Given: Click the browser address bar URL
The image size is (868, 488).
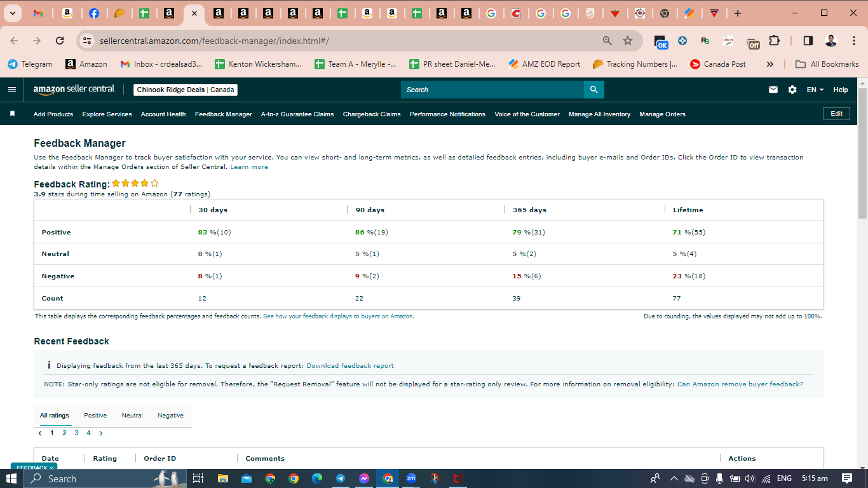Looking at the screenshot, I should [215, 41].
